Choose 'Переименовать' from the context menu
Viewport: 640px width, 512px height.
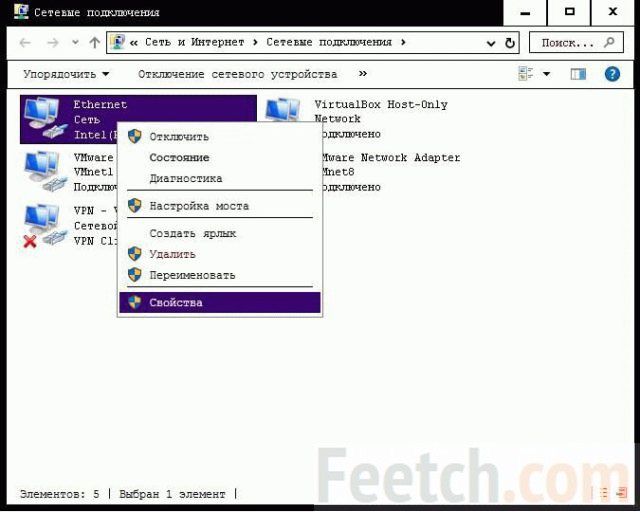coord(220,275)
